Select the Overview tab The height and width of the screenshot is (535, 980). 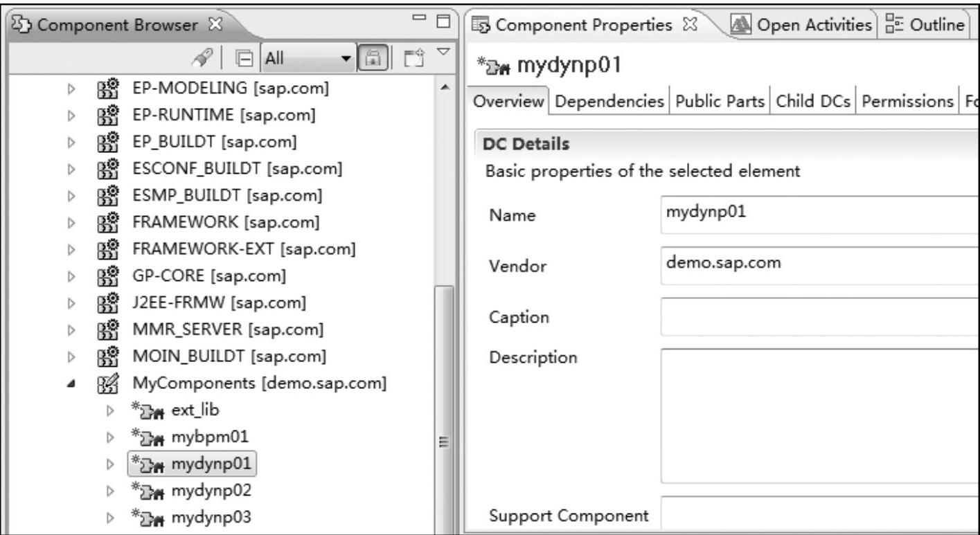[x=510, y=100]
